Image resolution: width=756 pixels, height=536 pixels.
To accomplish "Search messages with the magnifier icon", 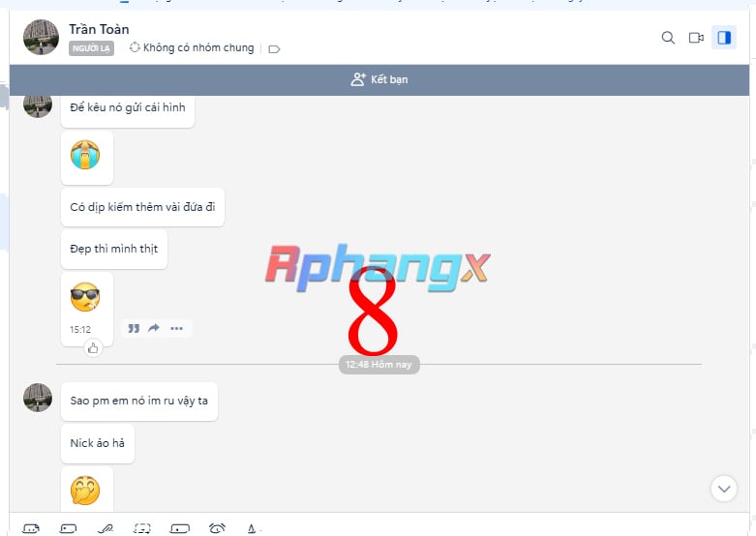I will click(x=668, y=38).
